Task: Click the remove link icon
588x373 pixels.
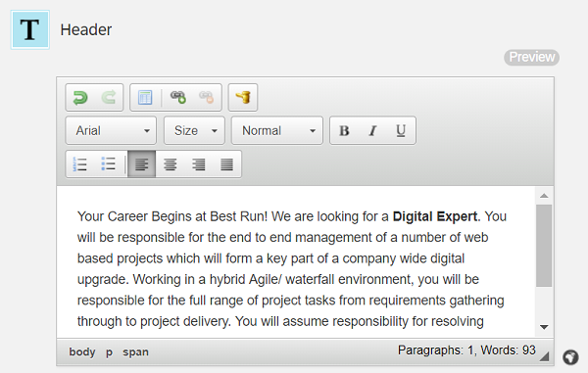Action: [207, 97]
